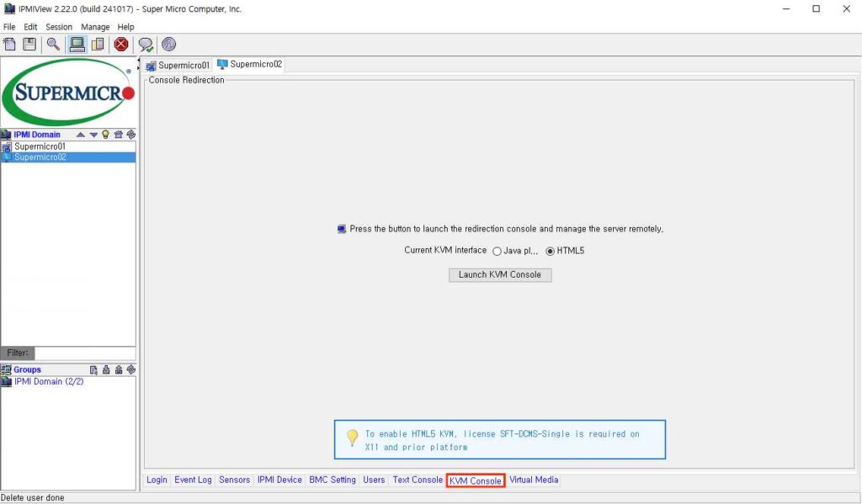Open the Login bottom tab

click(157, 480)
